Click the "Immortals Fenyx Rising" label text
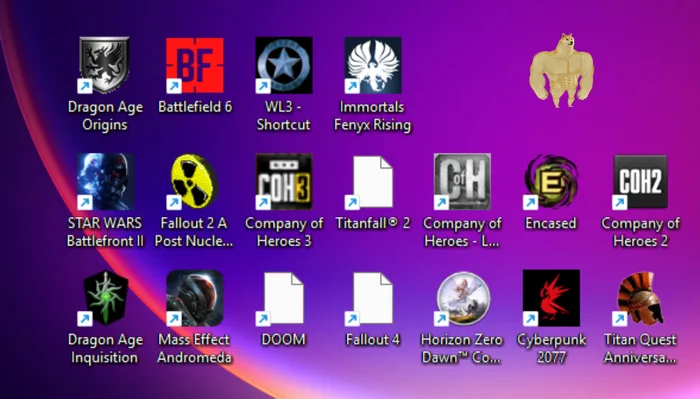Screen dimensions: 700x399 [372, 116]
